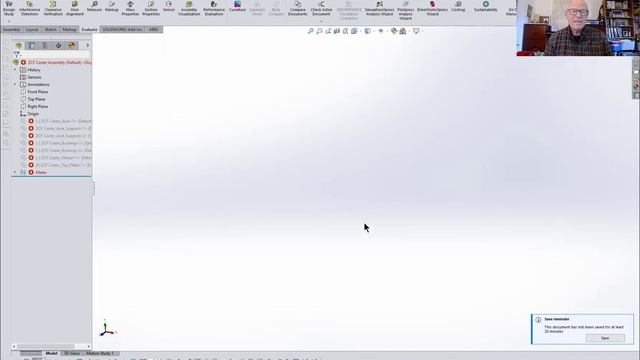Click the feature tree filter icon
Viewport: 640px width, 360px height.
16,54
